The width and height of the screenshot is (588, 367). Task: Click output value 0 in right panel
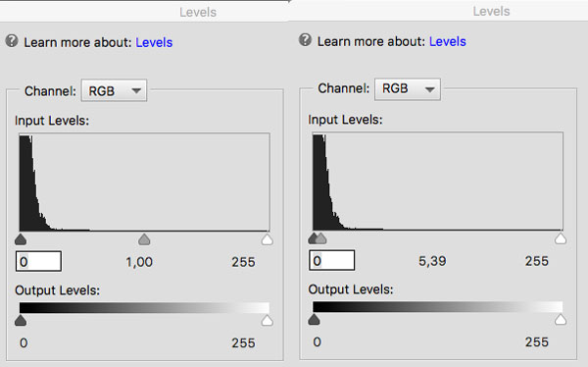[317, 341]
